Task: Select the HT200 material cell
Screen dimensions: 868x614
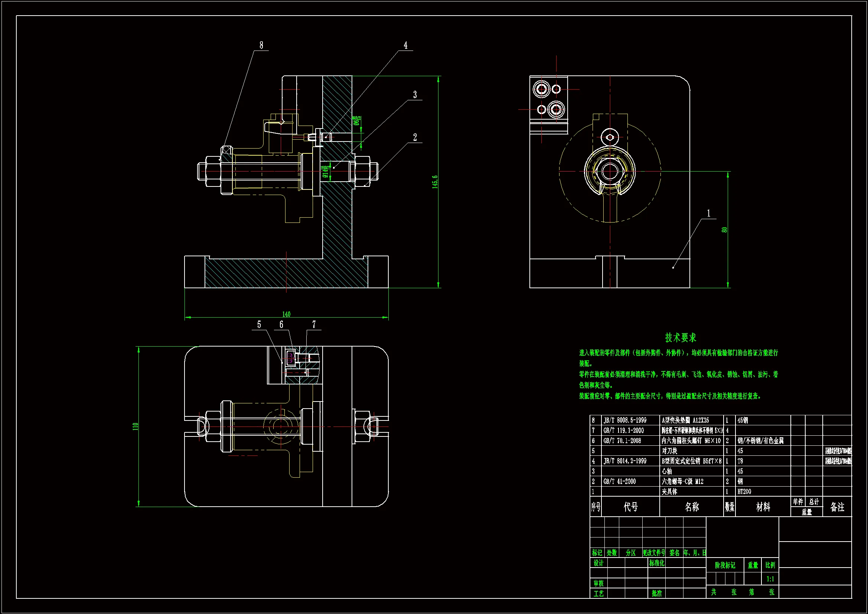Action: point(744,491)
